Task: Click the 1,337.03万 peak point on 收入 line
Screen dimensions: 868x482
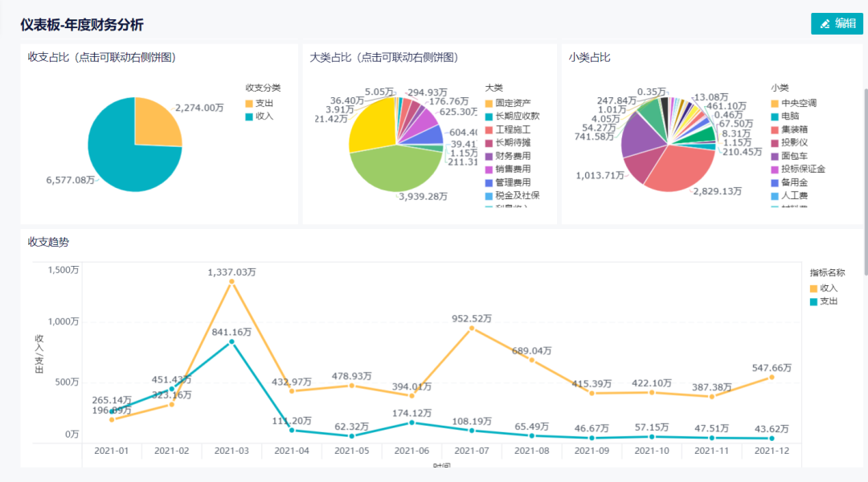Action: [231, 282]
